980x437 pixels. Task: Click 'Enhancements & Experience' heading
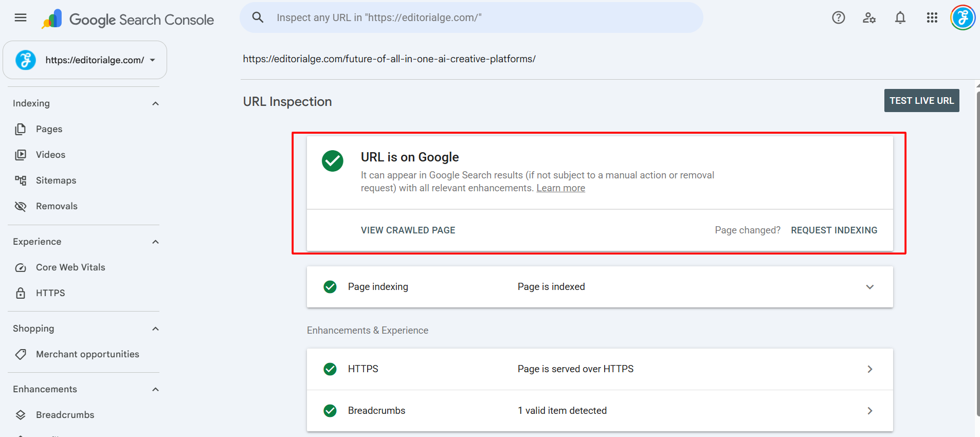368,331
